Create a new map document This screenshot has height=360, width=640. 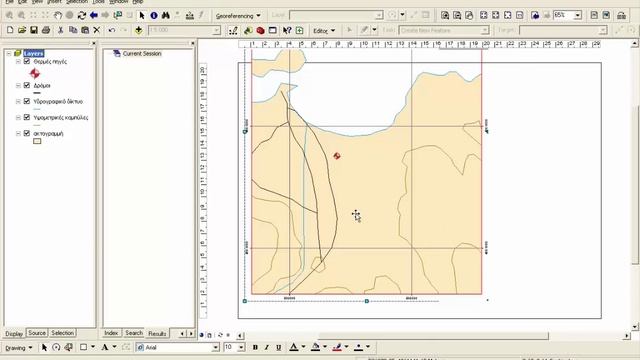click(10, 30)
